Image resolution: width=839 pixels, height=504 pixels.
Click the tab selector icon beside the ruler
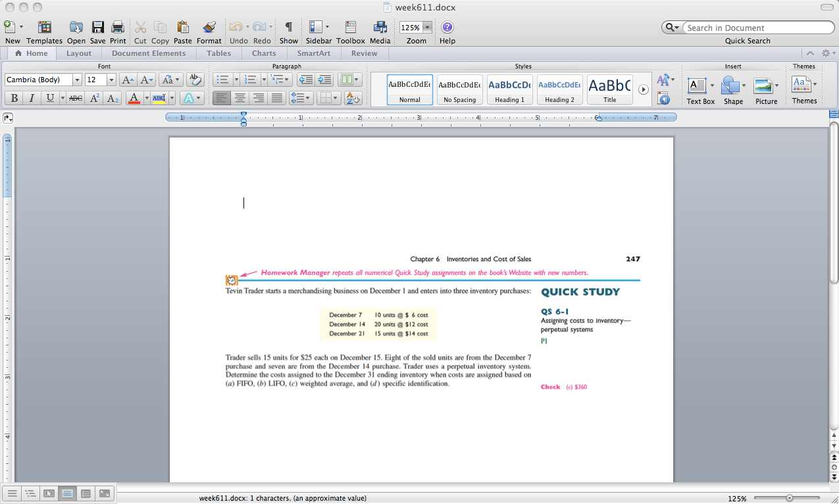(7, 118)
